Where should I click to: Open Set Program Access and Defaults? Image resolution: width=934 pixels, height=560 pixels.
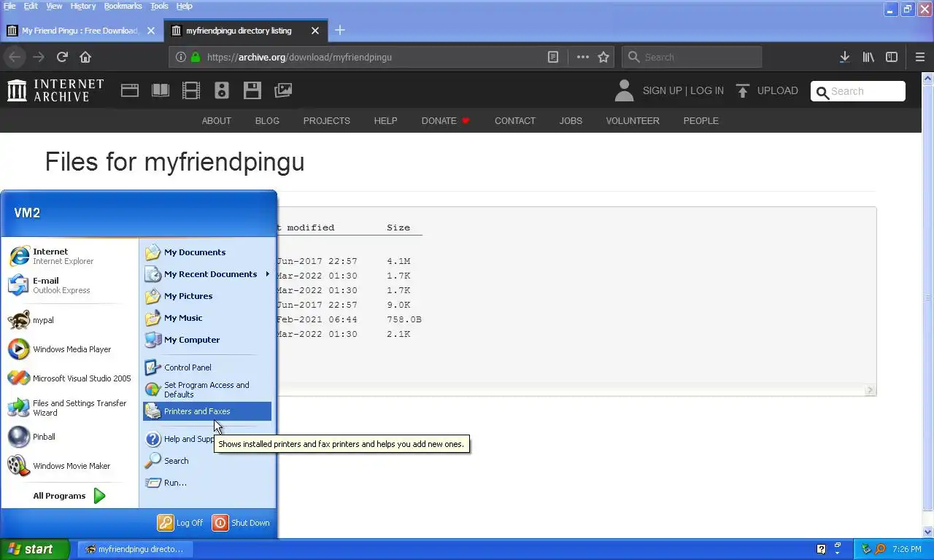207,389
